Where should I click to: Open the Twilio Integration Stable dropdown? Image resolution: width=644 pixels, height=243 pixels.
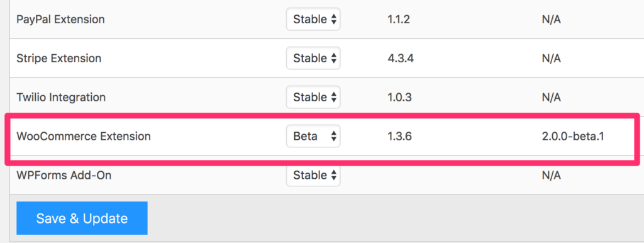tap(313, 97)
